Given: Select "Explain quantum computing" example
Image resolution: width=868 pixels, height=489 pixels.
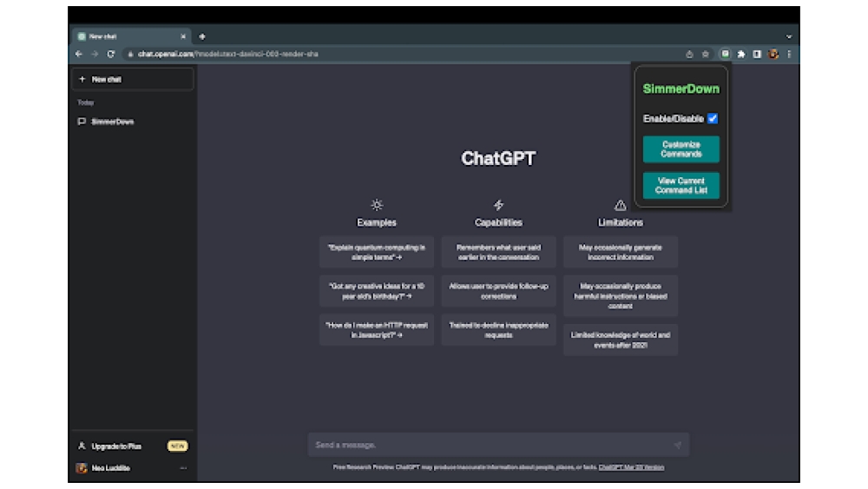Looking at the screenshot, I should (377, 252).
